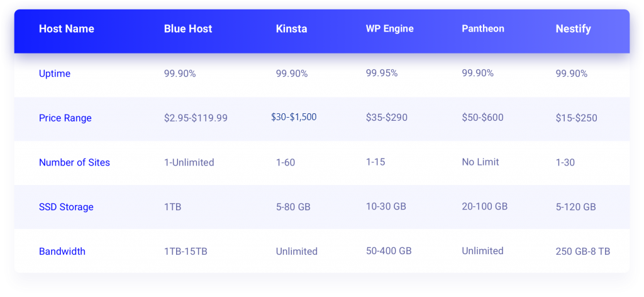Click the Host Name column header

click(66, 29)
